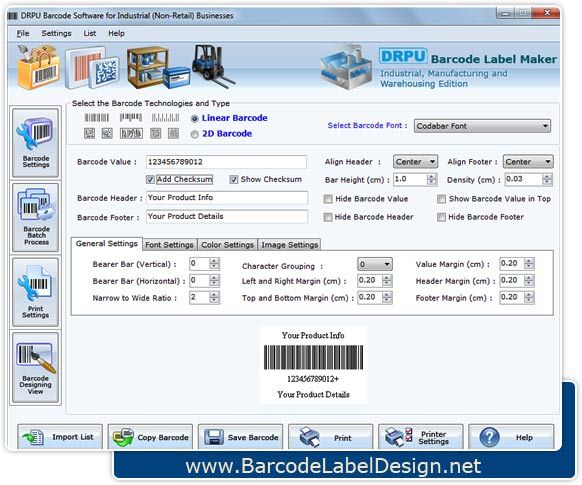This screenshot has width=582, height=485.
Task: Open the File menu
Action: (x=23, y=33)
